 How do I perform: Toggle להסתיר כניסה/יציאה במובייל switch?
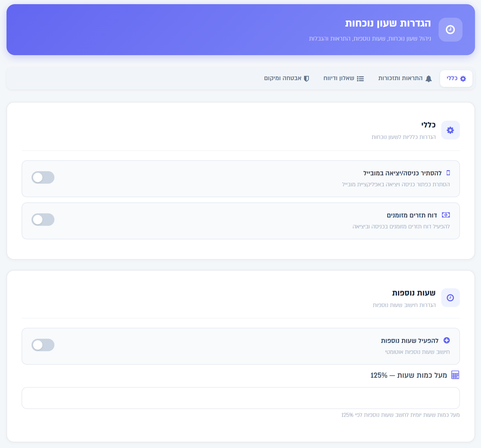pos(43,177)
